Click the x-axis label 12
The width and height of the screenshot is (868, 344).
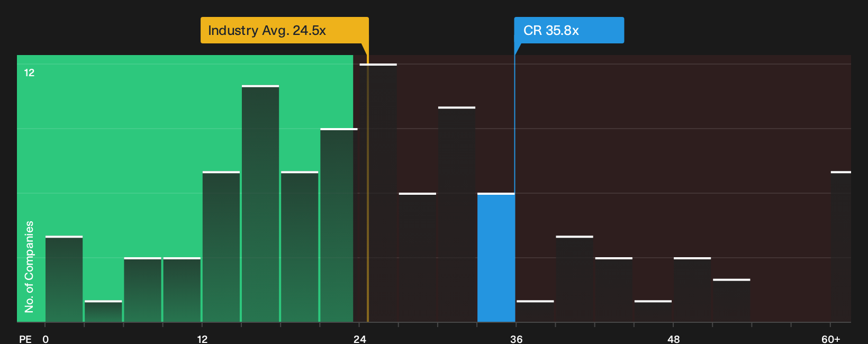[x=202, y=339]
